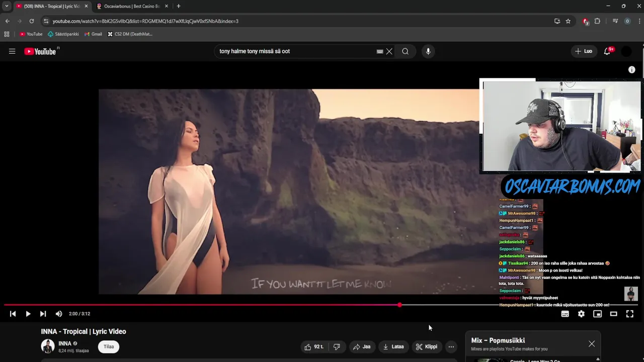Open the Gmail bookmark
The width and height of the screenshot is (644, 362).
[93, 34]
